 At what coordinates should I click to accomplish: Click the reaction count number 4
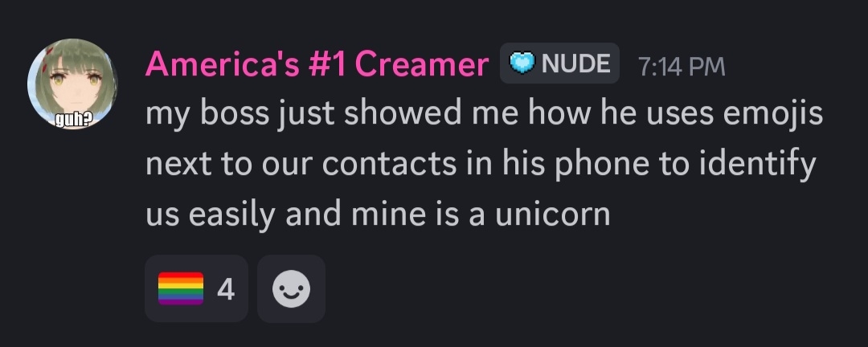[226, 288]
